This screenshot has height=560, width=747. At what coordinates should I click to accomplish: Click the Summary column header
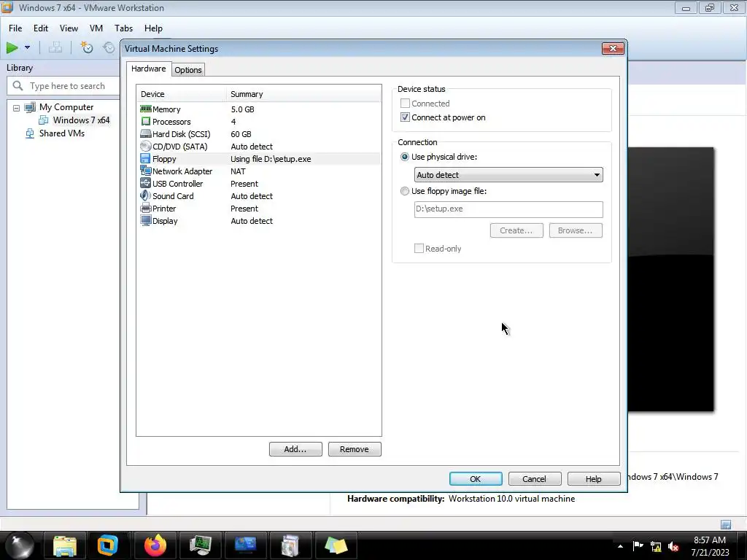pyautogui.click(x=303, y=94)
